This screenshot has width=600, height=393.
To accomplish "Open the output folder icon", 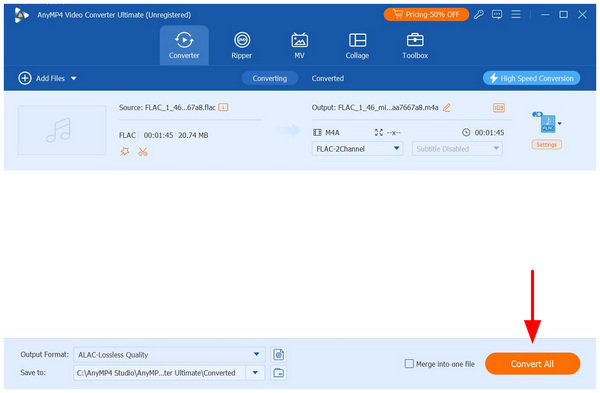I will pos(279,373).
